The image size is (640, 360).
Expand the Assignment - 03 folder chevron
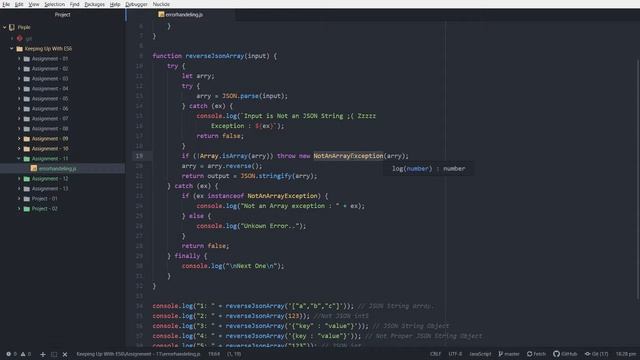pos(19,79)
